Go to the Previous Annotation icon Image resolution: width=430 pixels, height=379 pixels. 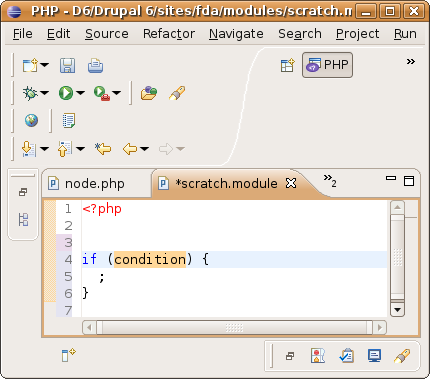click(x=65, y=149)
